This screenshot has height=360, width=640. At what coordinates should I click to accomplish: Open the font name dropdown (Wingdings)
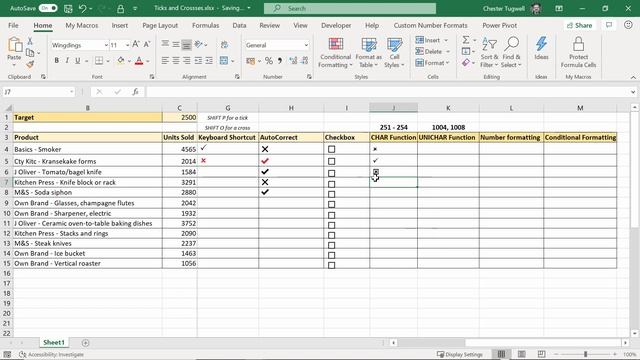click(x=106, y=45)
